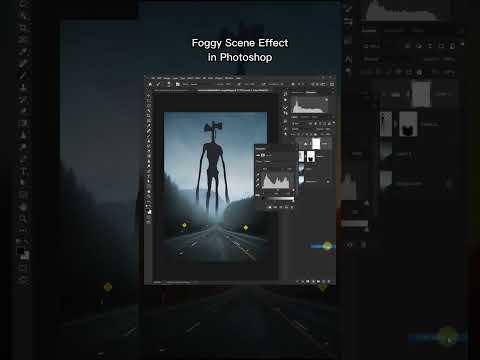Screen dimensions: 480x360
Task: Reset adjustment defaults in Properties footer
Action: pyautogui.click(x=281, y=207)
